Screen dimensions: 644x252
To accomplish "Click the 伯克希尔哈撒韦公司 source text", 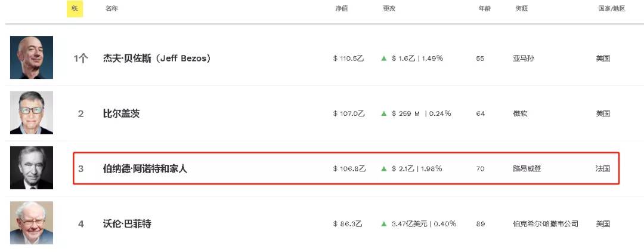I will click(545, 224).
